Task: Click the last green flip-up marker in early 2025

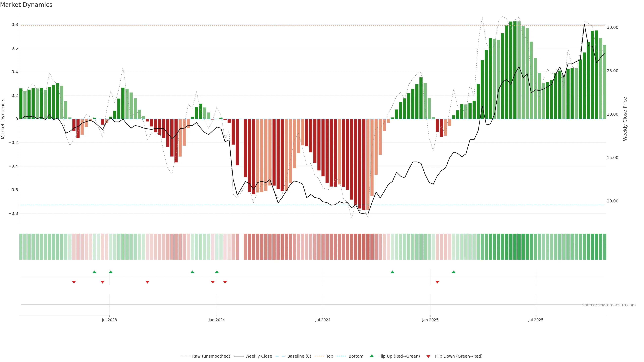Action: tap(453, 272)
